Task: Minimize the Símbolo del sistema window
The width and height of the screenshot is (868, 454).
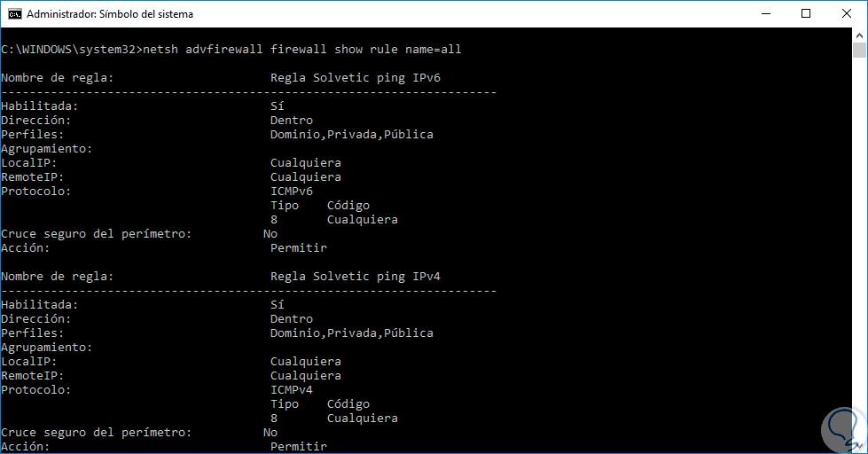Action: click(x=764, y=14)
